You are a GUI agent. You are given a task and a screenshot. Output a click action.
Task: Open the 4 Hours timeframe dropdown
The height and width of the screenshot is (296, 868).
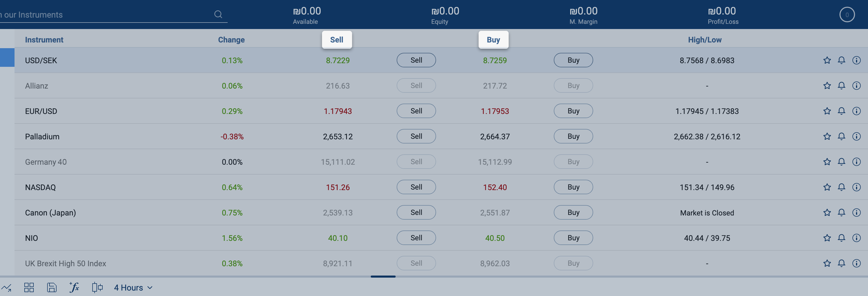(x=133, y=287)
